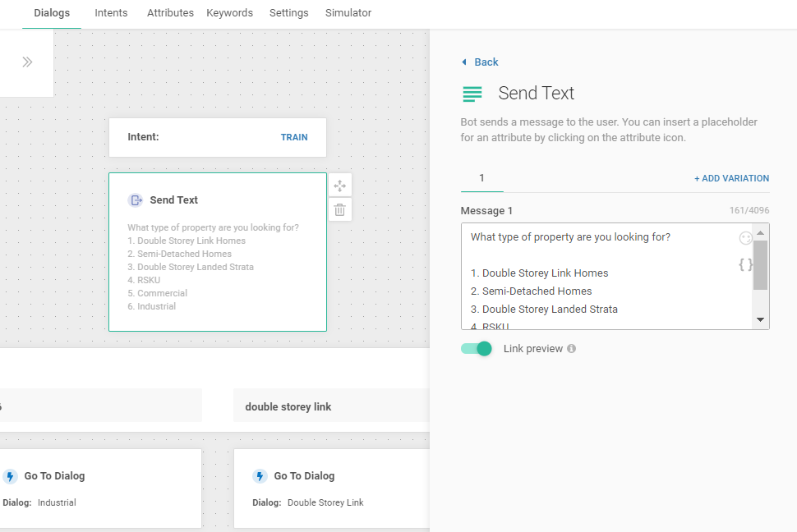Delete the Send Text card with trash icon

pos(339,210)
